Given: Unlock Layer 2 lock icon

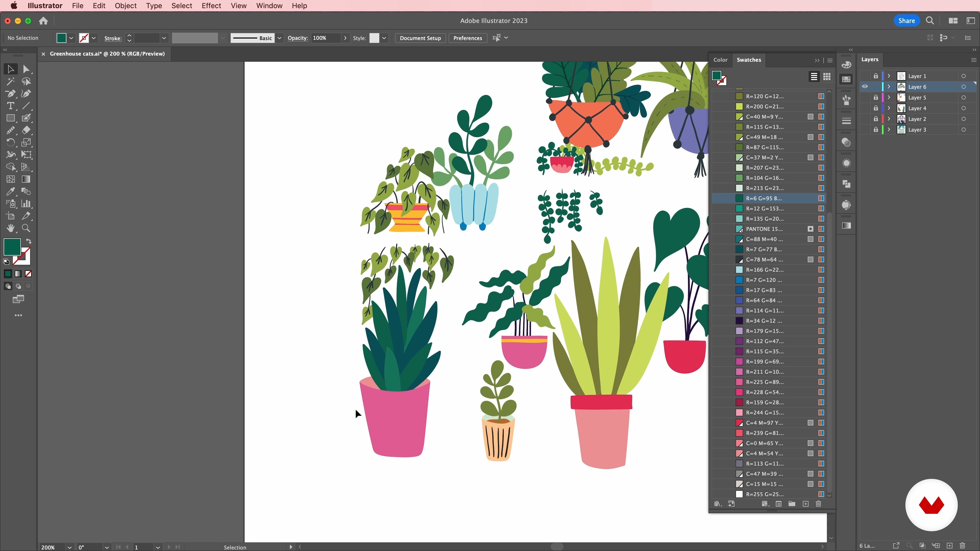Looking at the screenshot, I should [876, 119].
